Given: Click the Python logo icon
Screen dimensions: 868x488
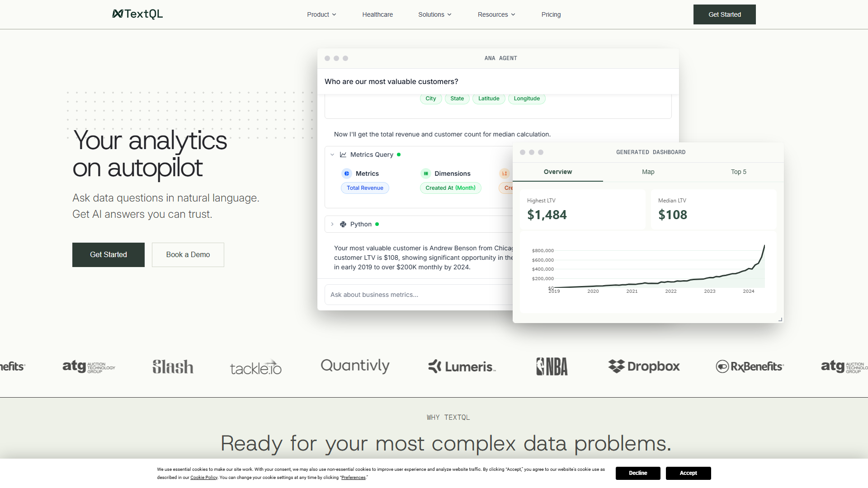Looking at the screenshot, I should pyautogui.click(x=343, y=224).
